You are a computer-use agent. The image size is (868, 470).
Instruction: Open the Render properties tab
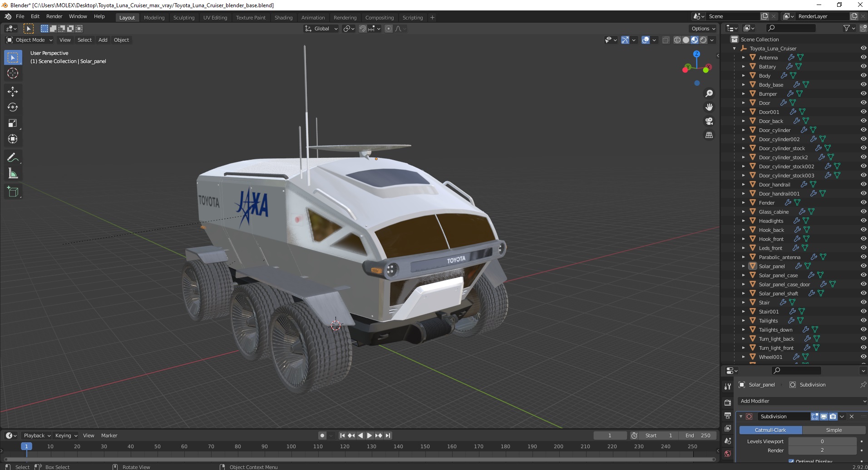(728, 402)
